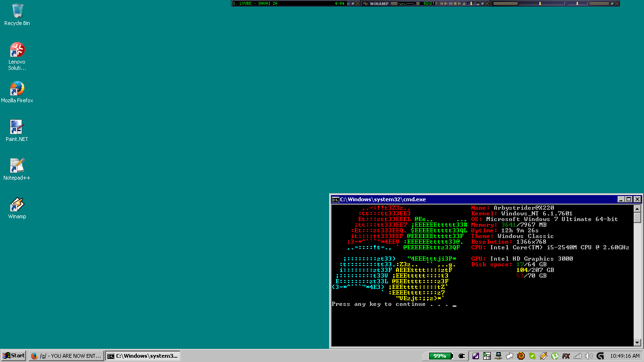The image size is (644, 362).
Task: Click the 'Windows Classic' theme text
Action: pos(526,236)
